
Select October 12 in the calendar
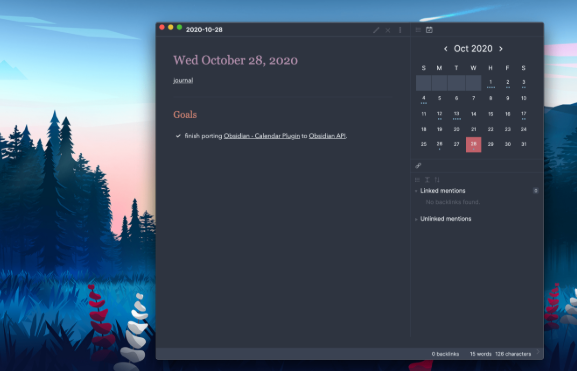pyautogui.click(x=439, y=114)
